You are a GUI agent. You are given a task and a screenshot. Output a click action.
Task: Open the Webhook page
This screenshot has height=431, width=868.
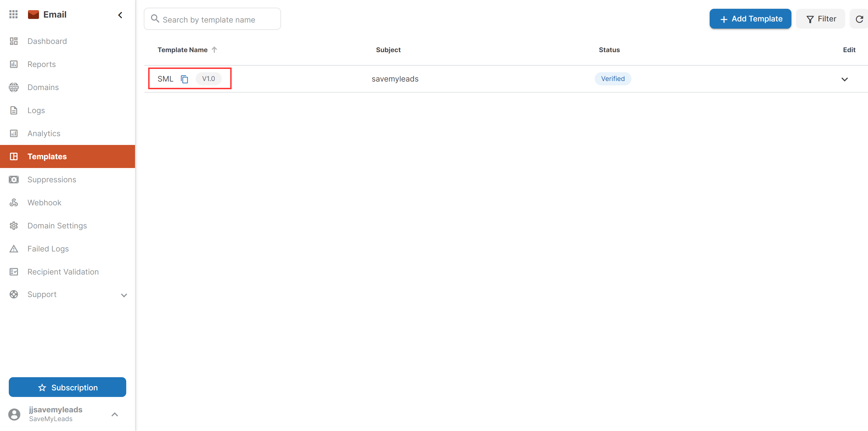point(68,203)
